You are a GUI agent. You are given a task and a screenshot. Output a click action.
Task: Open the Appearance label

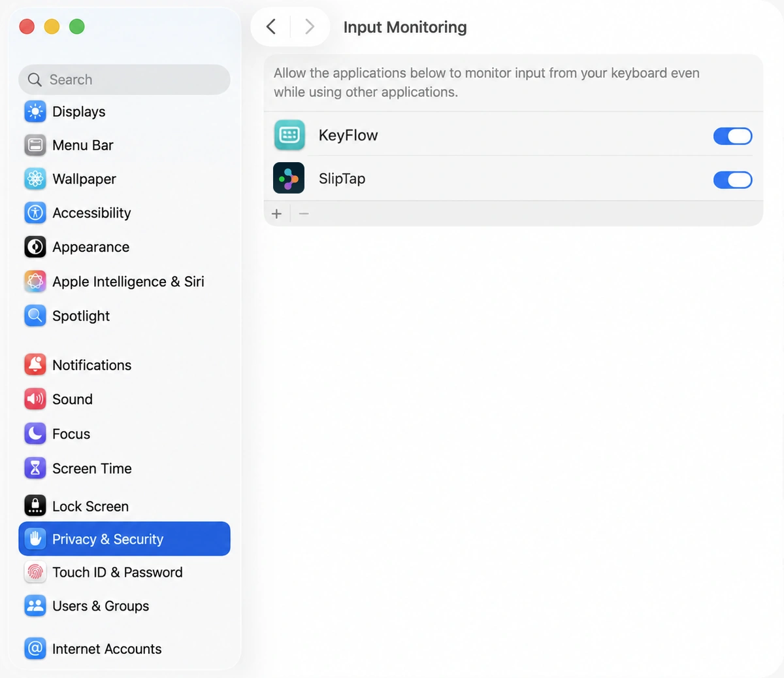pos(91,247)
